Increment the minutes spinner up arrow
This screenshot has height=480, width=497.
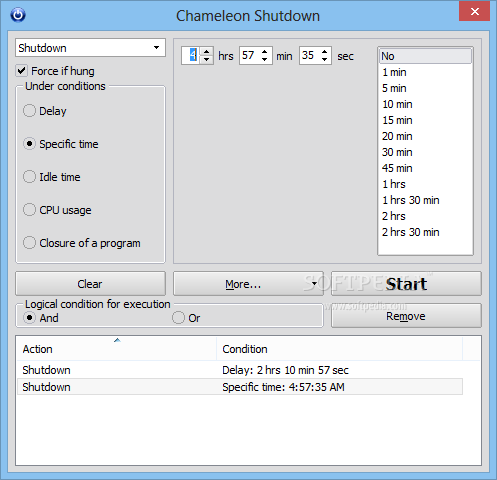click(x=265, y=52)
